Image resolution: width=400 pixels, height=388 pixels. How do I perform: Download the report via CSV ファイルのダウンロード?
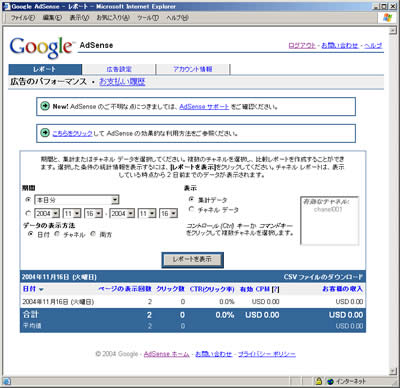[323, 277]
